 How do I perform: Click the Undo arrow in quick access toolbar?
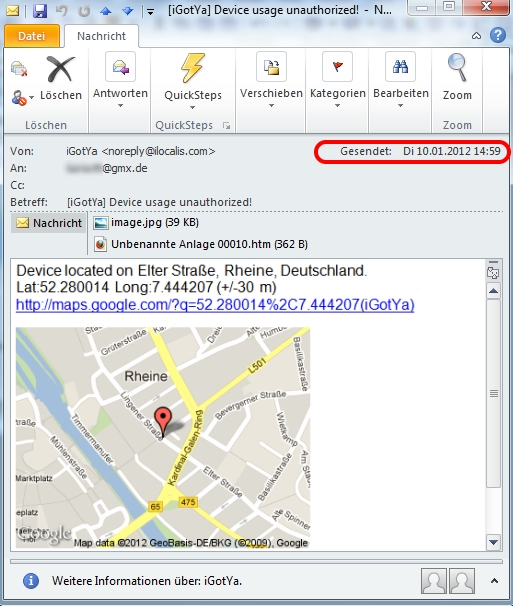[62, 10]
